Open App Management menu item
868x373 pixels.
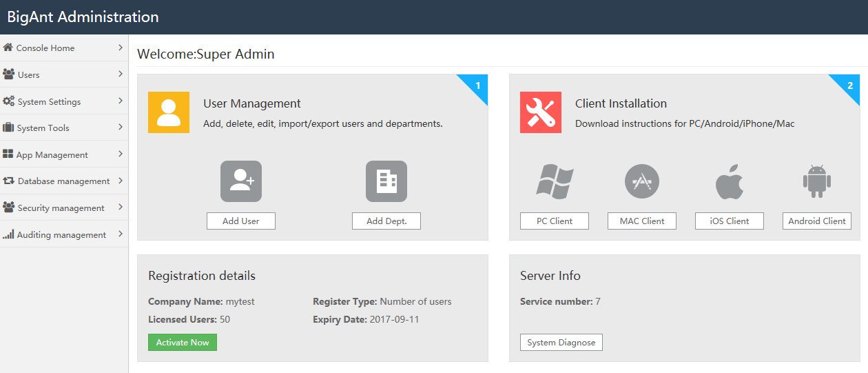pyautogui.click(x=64, y=154)
